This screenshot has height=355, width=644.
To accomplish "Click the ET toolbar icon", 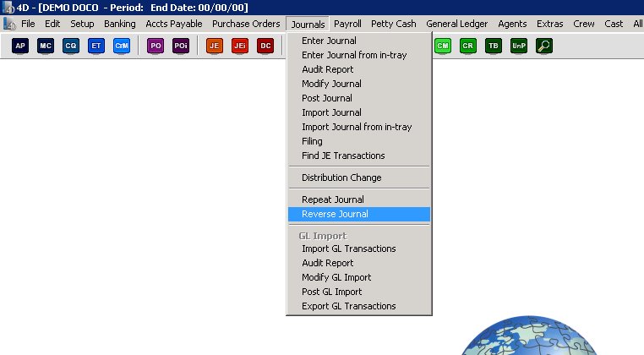I will (96, 46).
